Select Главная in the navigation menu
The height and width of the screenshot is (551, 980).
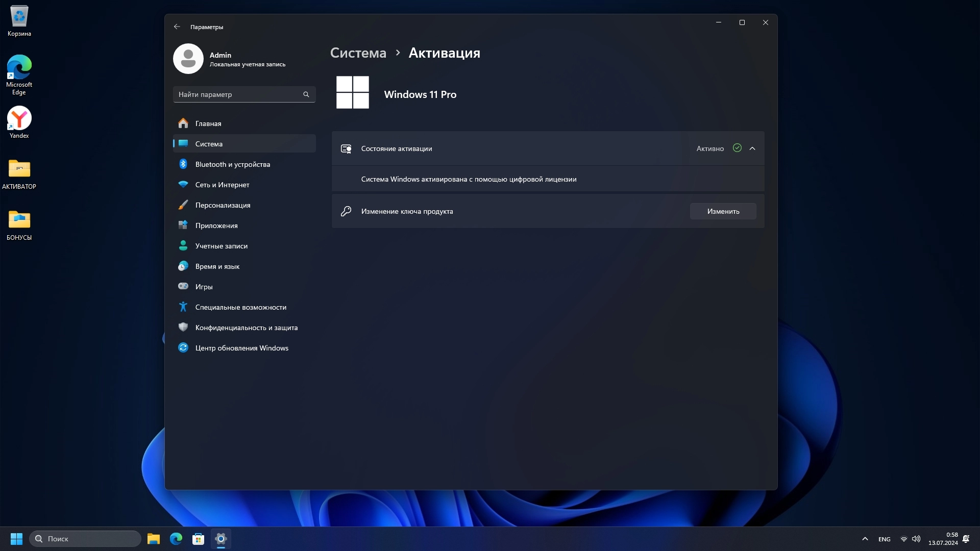tap(208, 123)
